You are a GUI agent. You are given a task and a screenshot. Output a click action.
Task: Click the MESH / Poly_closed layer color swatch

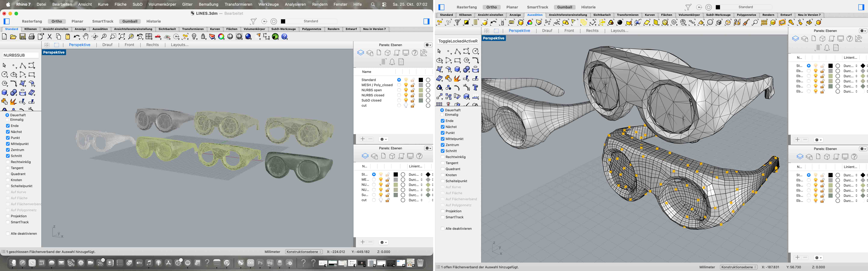(x=421, y=85)
